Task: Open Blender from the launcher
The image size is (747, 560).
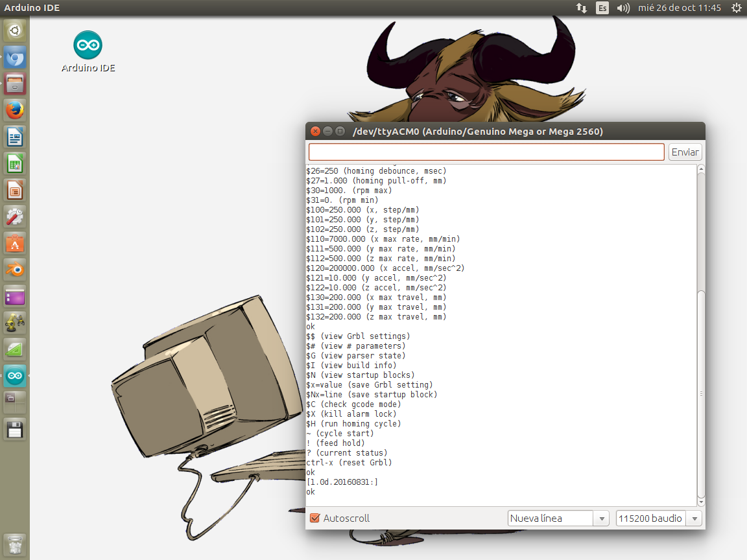Action: 15,269
